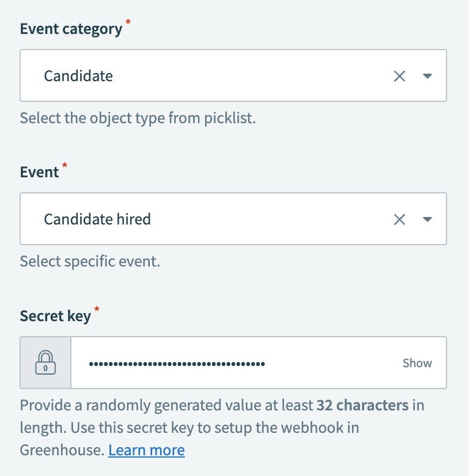Open the Event category dropdown
Viewport: 469px width, 476px height.
tap(428, 75)
